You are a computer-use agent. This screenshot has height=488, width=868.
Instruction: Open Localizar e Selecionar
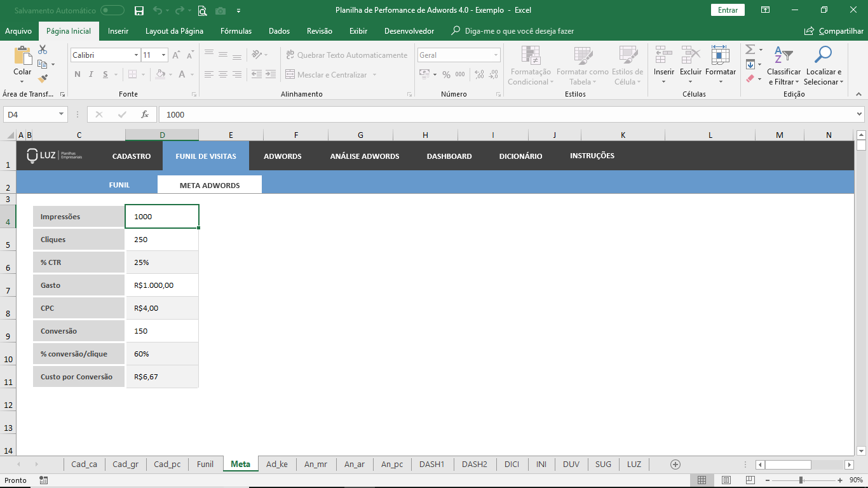[x=823, y=65]
